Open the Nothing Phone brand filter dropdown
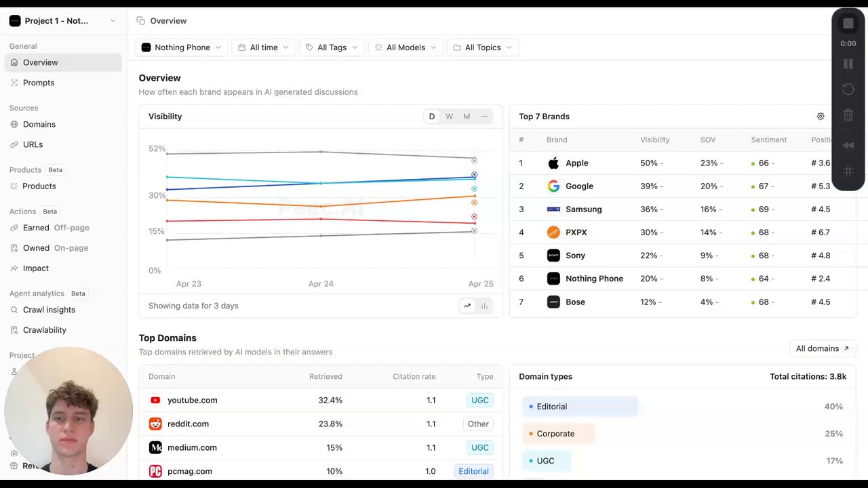Image resolution: width=868 pixels, height=488 pixels. [182, 47]
